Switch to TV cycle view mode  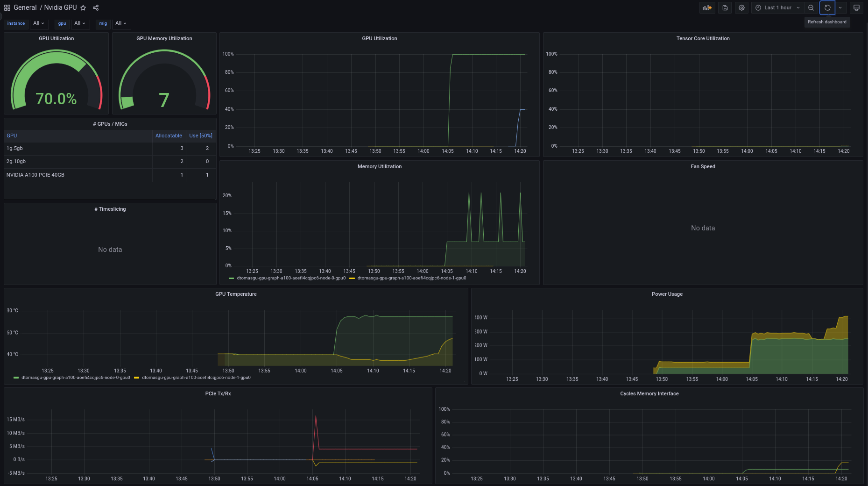coord(856,7)
